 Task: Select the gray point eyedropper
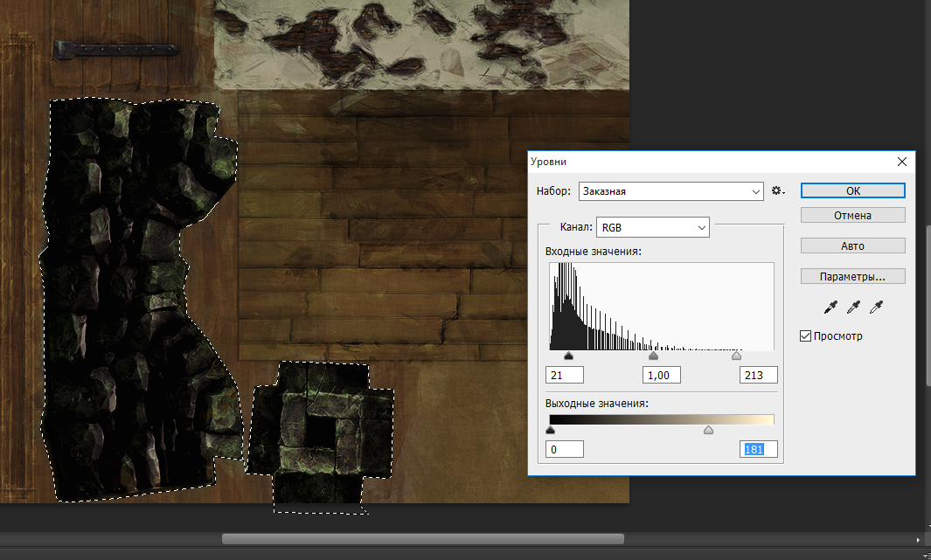(853, 307)
